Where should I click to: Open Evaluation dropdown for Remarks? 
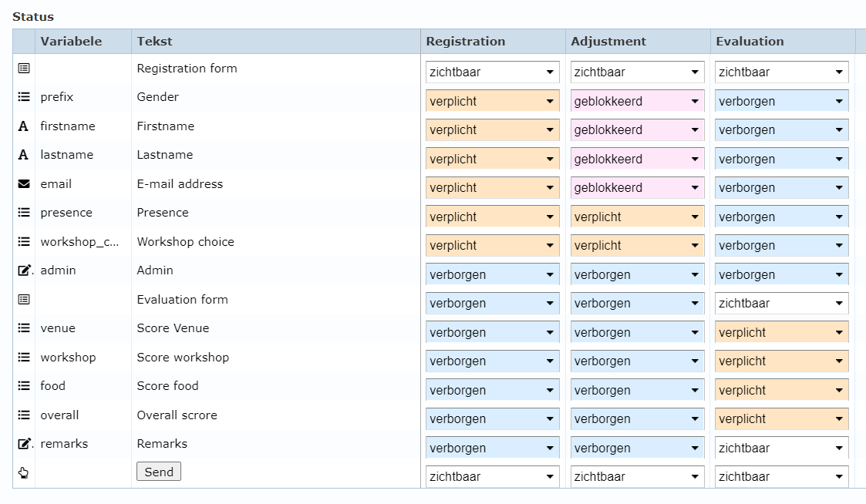point(781,449)
